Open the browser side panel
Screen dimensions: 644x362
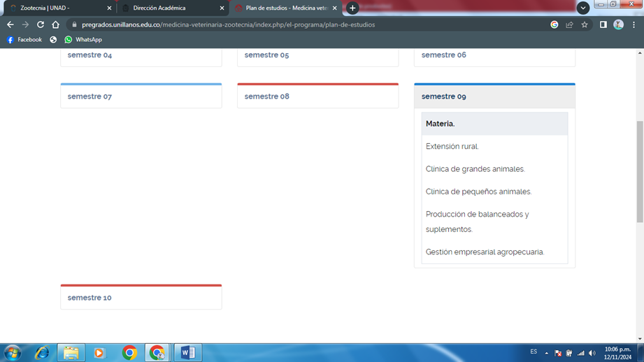pyautogui.click(x=603, y=24)
